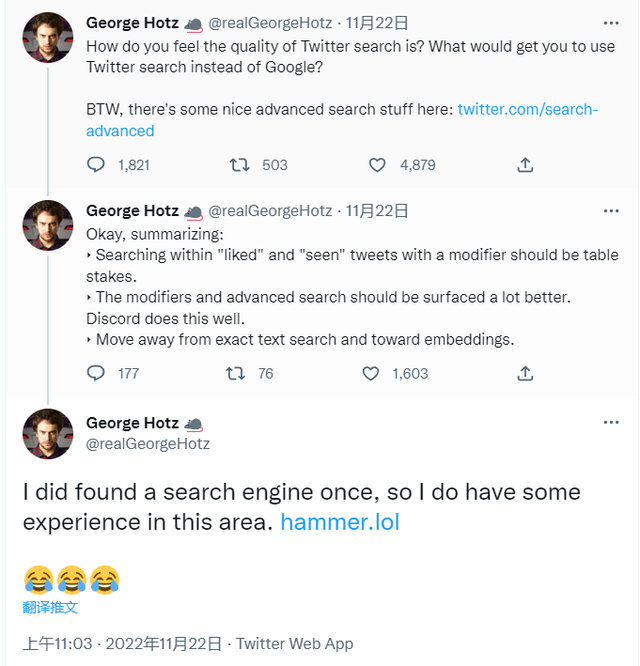
Task: Like the first tweet with 4,879 likes
Action: (x=377, y=165)
